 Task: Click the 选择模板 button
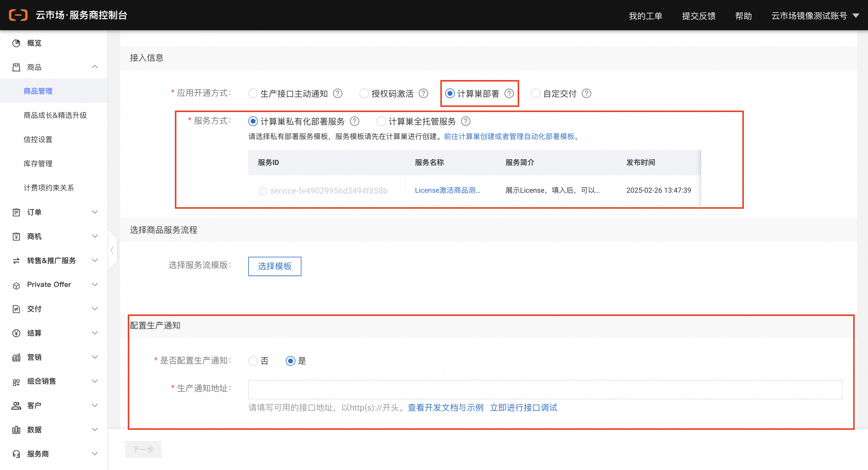(x=275, y=266)
